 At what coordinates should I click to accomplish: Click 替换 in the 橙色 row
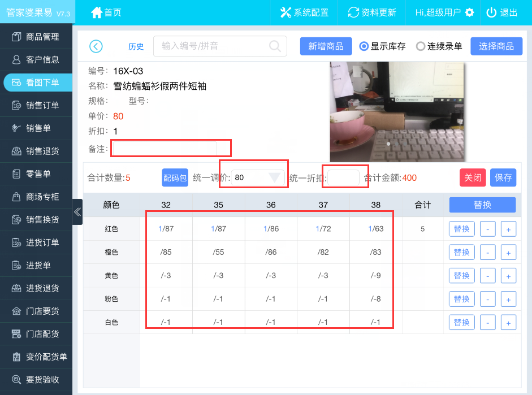(x=462, y=252)
